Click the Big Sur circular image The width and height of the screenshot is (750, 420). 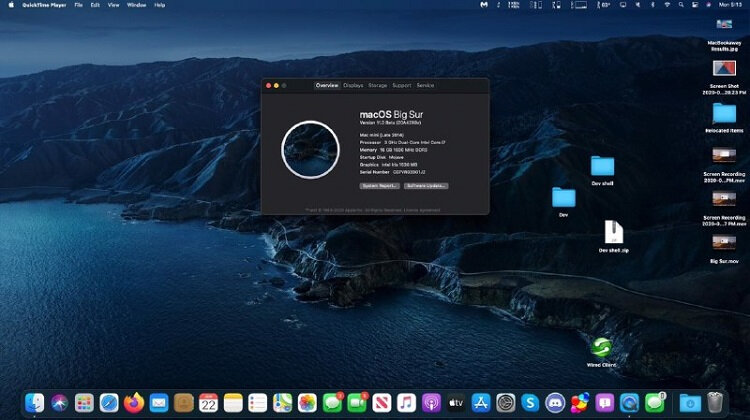(x=310, y=150)
